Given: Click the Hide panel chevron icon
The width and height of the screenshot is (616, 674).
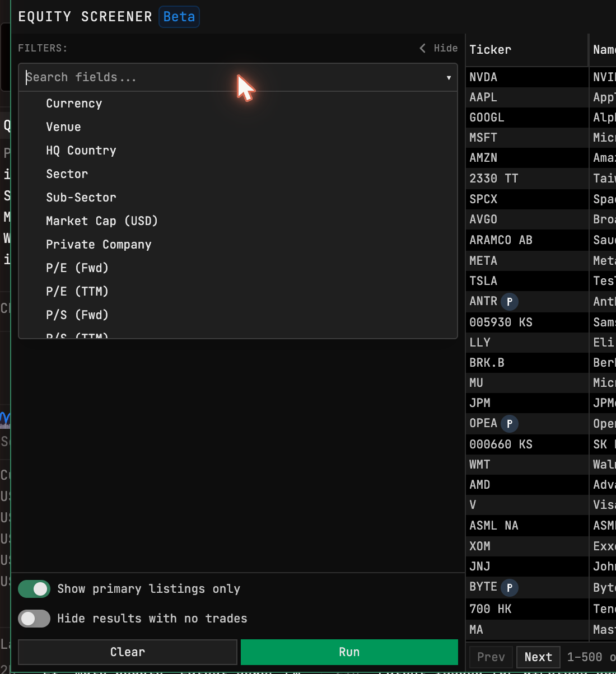Looking at the screenshot, I should coord(422,48).
